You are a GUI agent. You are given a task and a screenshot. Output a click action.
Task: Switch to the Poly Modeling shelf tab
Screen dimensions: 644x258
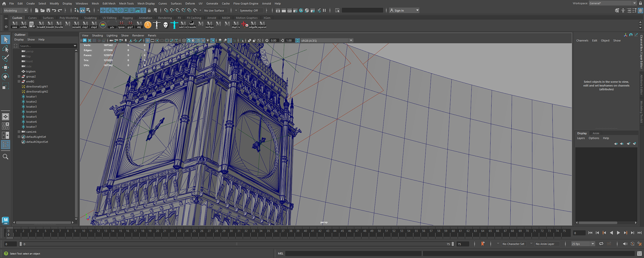(69, 18)
